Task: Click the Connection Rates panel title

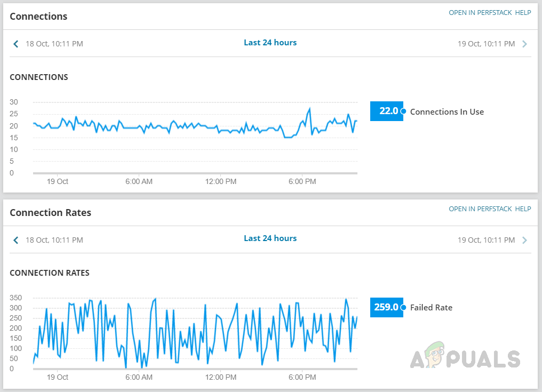Action: (50, 212)
